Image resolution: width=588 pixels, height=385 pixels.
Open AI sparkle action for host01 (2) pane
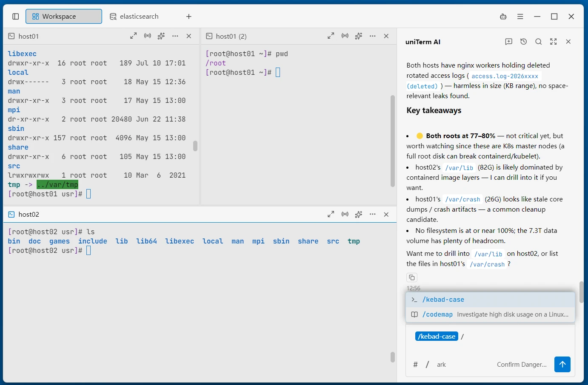359,36
